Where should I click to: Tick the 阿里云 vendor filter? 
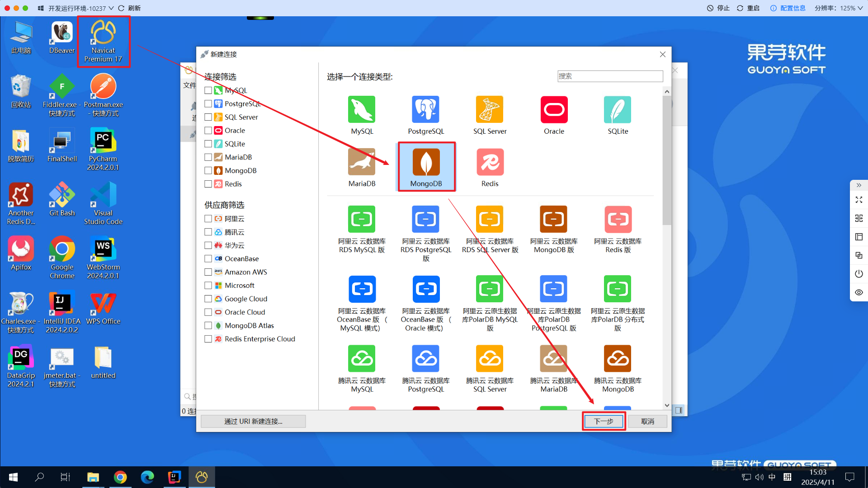pos(208,219)
